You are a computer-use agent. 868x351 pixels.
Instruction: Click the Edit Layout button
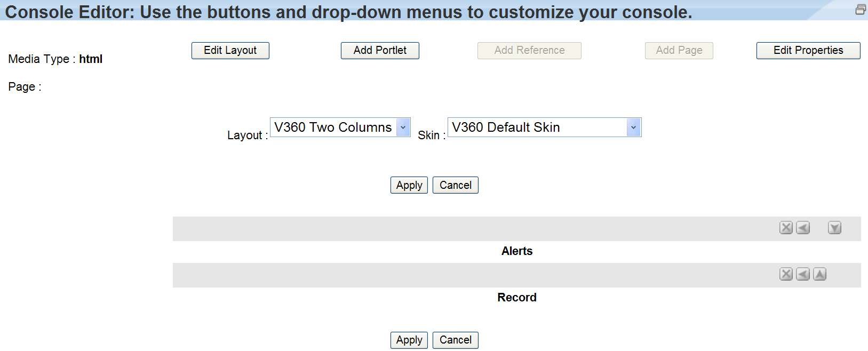click(x=230, y=51)
